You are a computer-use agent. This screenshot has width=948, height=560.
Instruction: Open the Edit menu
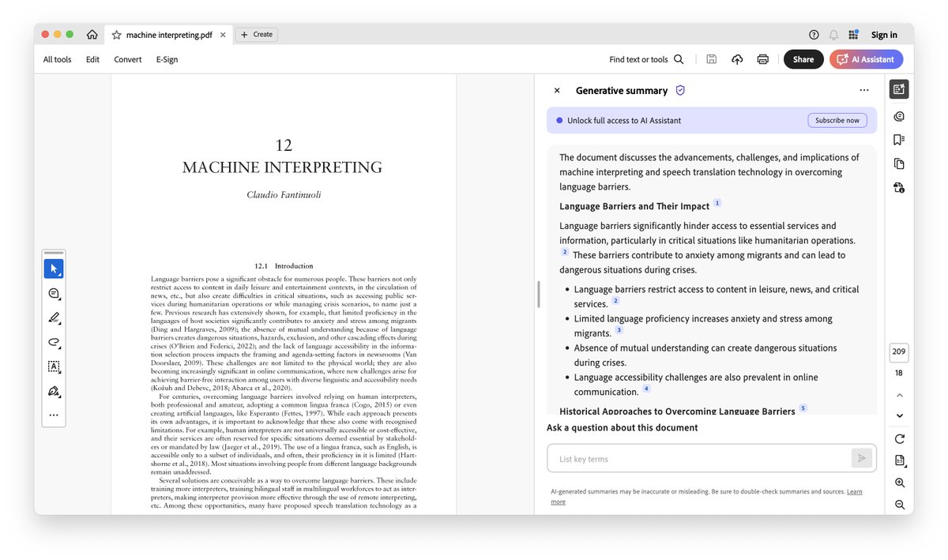[92, 59]
